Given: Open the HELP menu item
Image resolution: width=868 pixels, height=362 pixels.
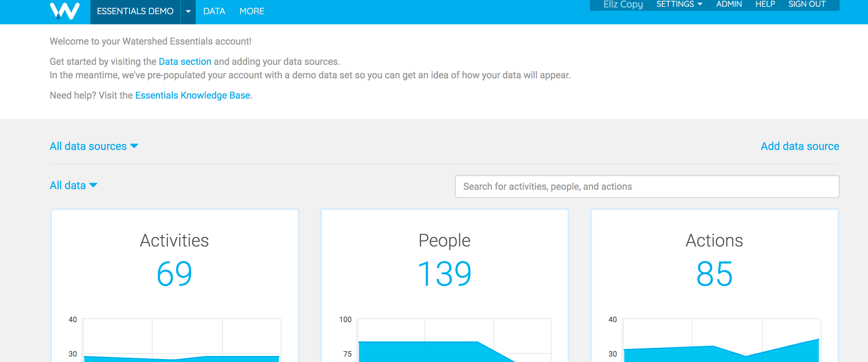Looking at the screenshot, I should point(765,4).
